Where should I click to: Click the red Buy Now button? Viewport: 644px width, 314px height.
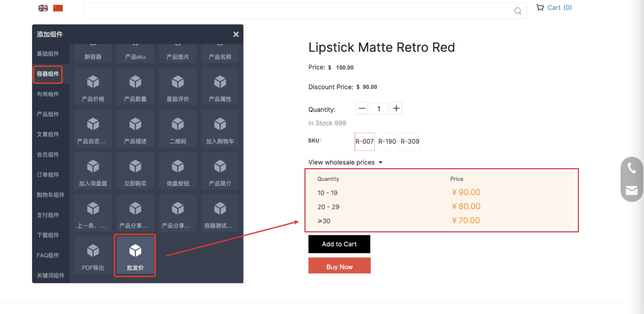pos(339,266)
